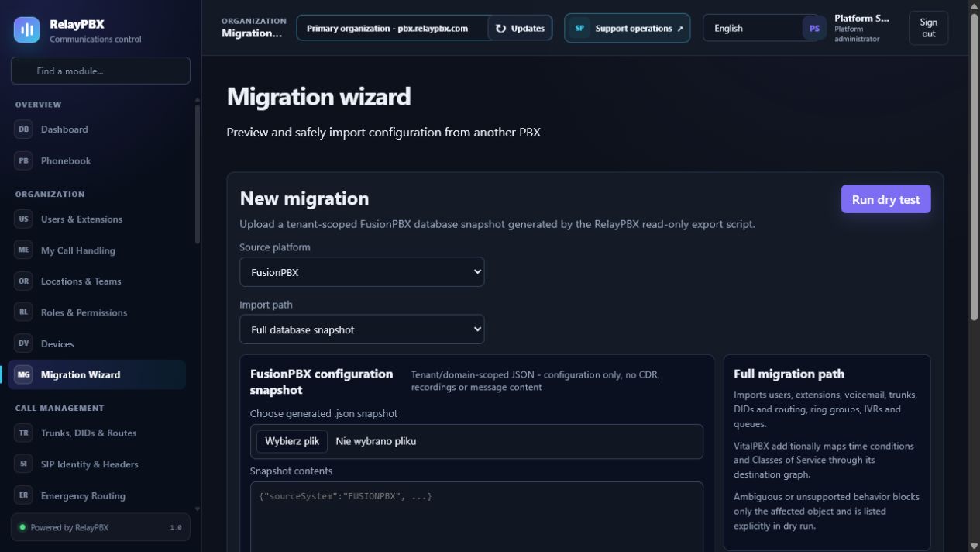The height and width of the screenshot is (552, 980).
Task: Navigate to Locations & Teams
Action: pyautogui.click(x=98, y=281)
